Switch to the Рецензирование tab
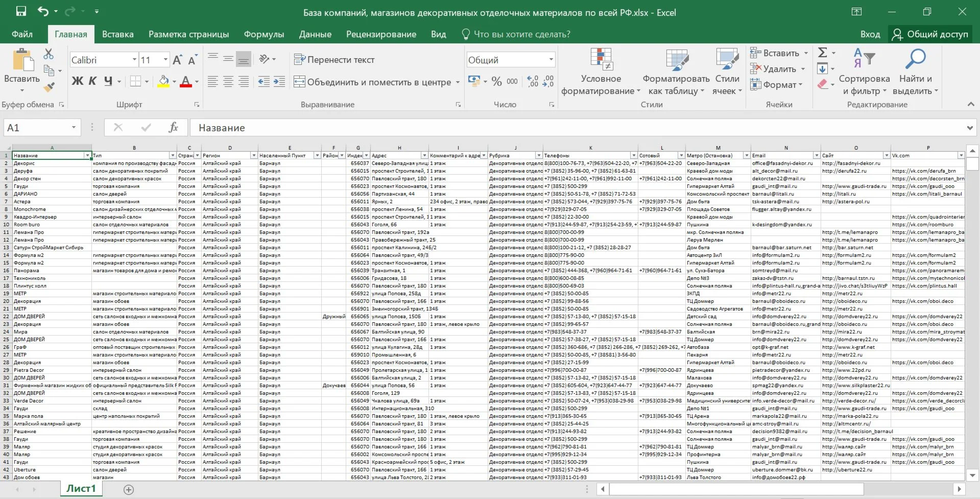Image resolution: width=980 pixels, height=499 pixels. [x=381, y=34]
